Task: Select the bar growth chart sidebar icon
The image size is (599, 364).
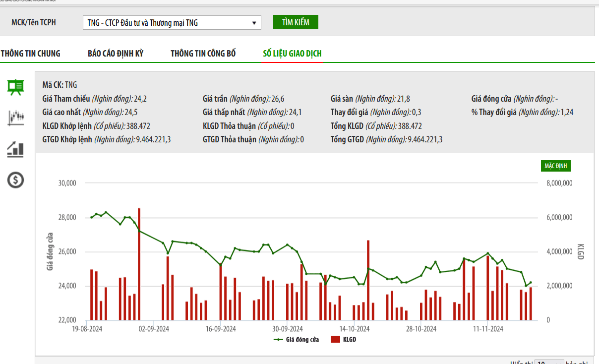Action: tap(15, 149)
